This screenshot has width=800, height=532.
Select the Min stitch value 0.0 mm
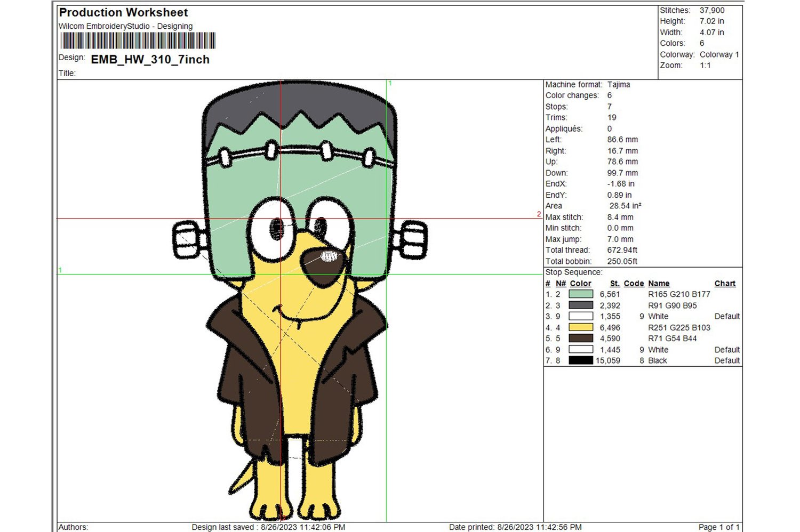tap(620, 228)
